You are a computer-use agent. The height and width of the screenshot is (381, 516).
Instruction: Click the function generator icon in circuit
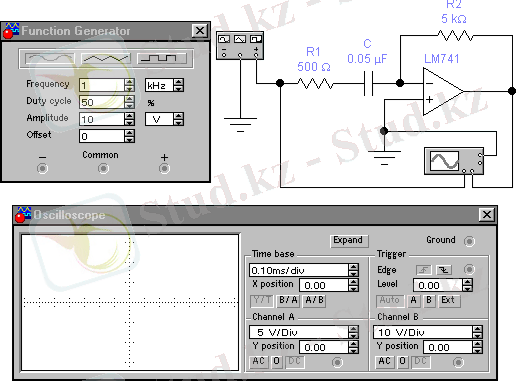click(240, 46)
